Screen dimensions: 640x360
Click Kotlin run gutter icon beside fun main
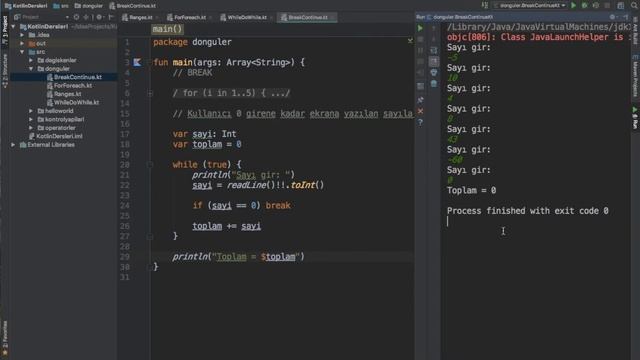pos(137,62)
